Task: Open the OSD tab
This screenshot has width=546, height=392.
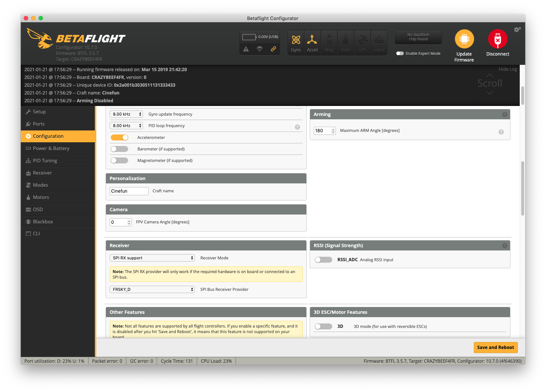Action: click(58, 209)
